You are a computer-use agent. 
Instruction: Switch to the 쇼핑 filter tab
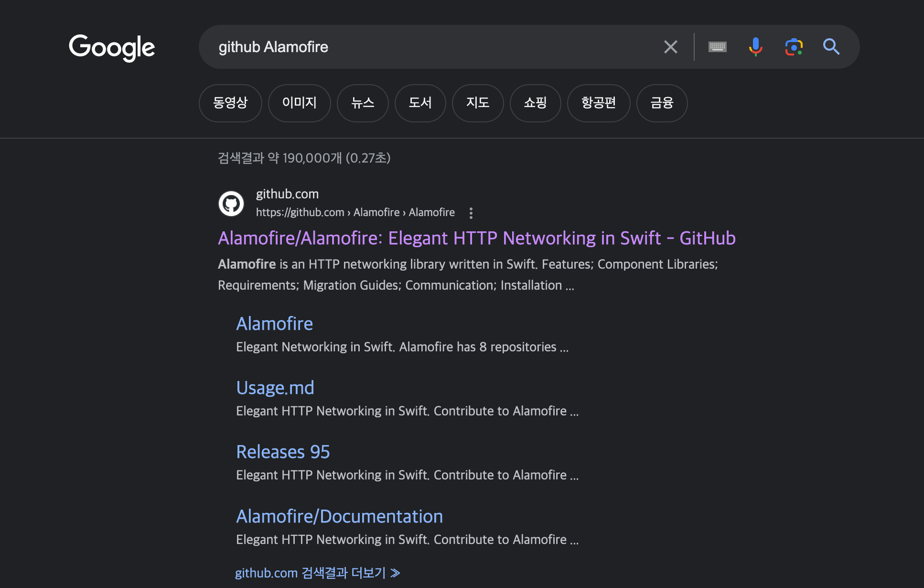tap(536, 103)
